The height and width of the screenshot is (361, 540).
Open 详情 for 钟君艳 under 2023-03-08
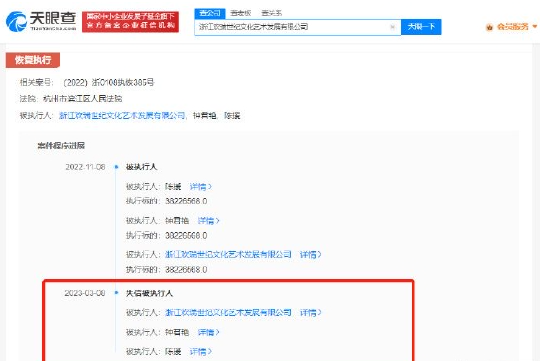point(209,332)
